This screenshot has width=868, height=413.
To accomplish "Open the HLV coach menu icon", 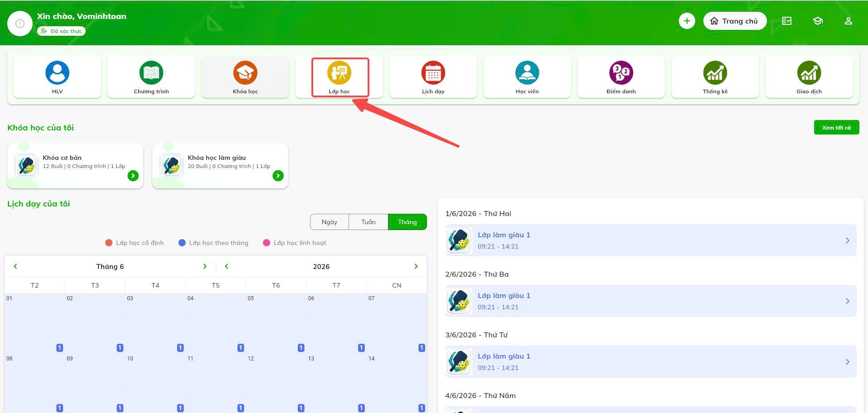I will point(57,72).
